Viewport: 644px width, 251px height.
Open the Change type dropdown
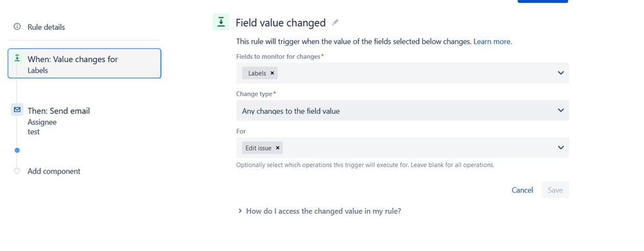point(402,110)
